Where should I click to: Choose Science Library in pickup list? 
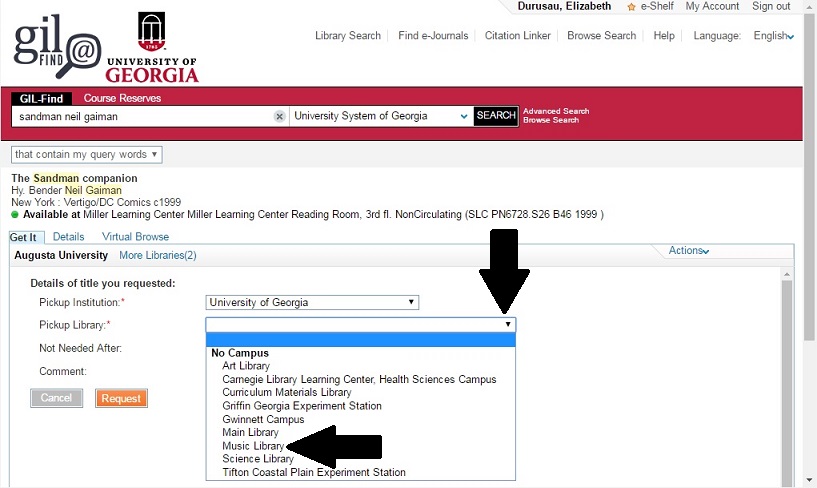click(258, 459)
